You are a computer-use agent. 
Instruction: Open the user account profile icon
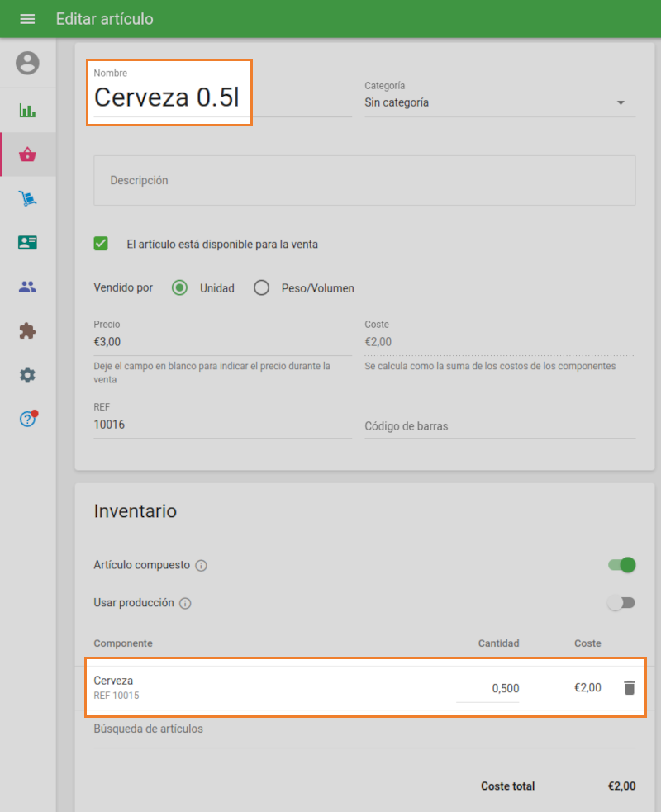coord(27,63)
